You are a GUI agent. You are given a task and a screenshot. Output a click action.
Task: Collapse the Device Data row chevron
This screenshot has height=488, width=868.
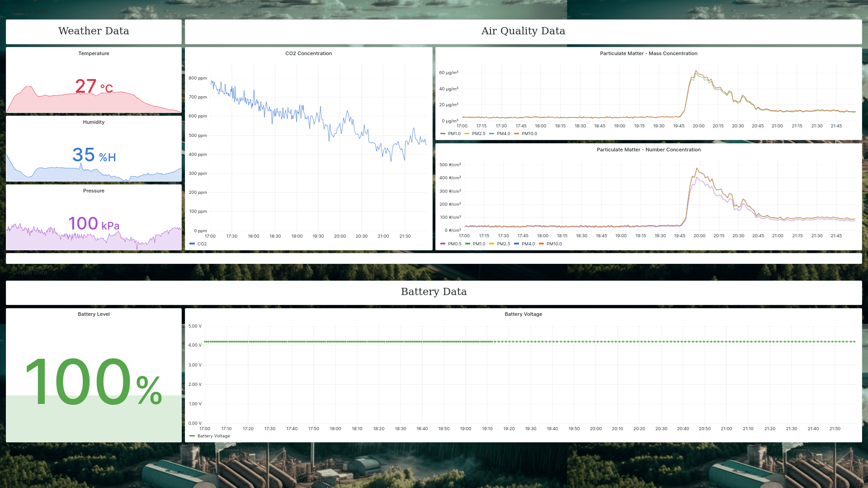[10, 272]
